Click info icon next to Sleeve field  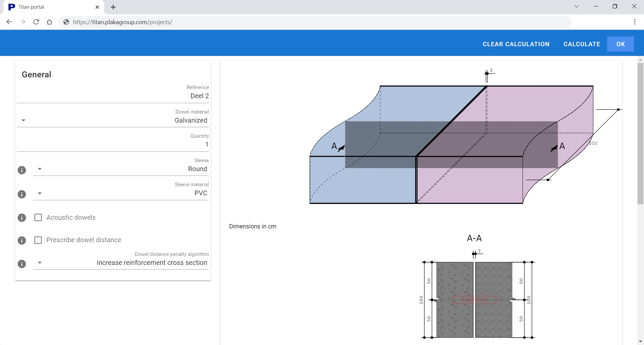[22, 170]
